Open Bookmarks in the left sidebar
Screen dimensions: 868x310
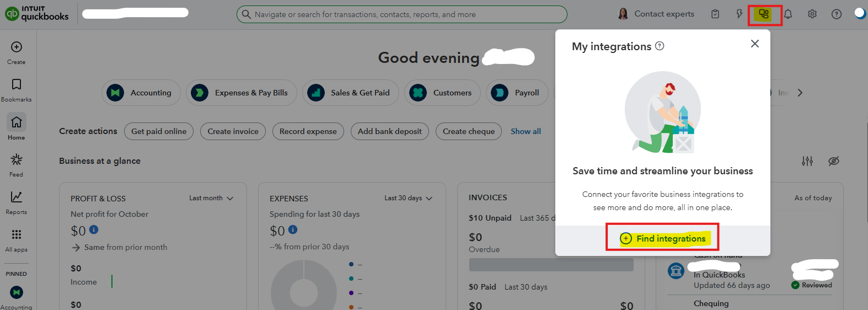tap(17, 89)
